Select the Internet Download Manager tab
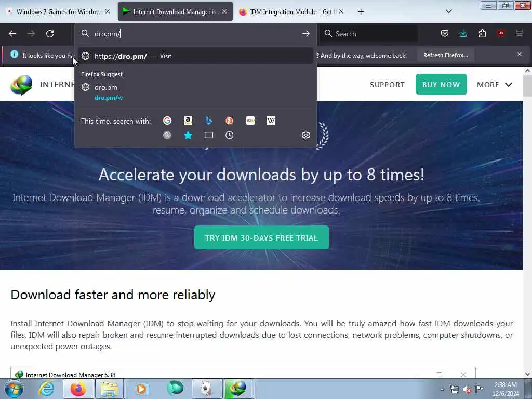This screenshot has height=399, width=532. pyautogui.click(x=175, y=11)
